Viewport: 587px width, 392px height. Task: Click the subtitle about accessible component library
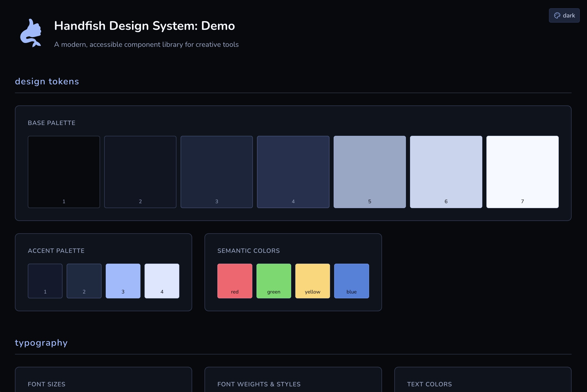(x=146, y=44)
